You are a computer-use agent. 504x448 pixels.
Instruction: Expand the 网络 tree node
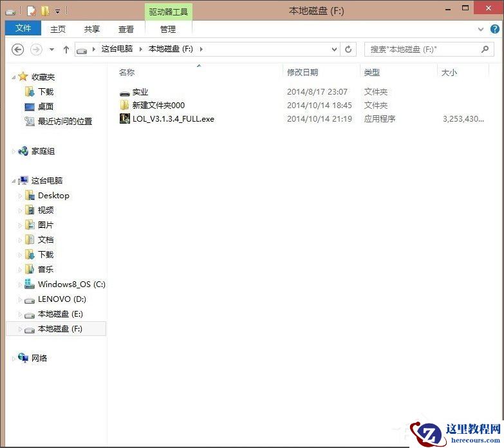(14, 359)
